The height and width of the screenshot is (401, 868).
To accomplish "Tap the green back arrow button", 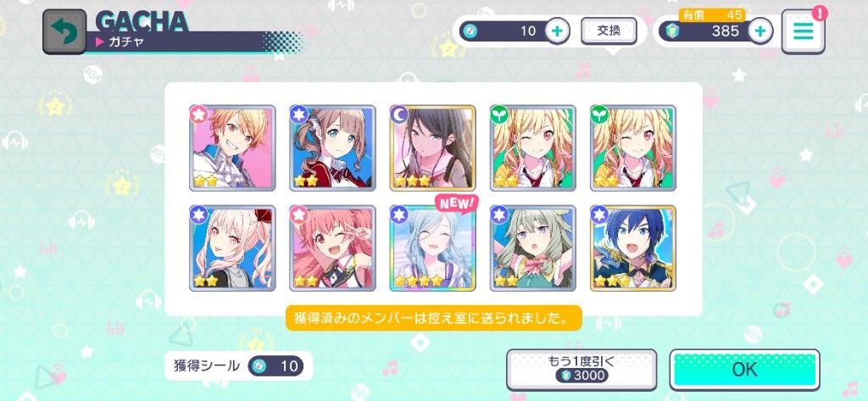I will 64,31.
